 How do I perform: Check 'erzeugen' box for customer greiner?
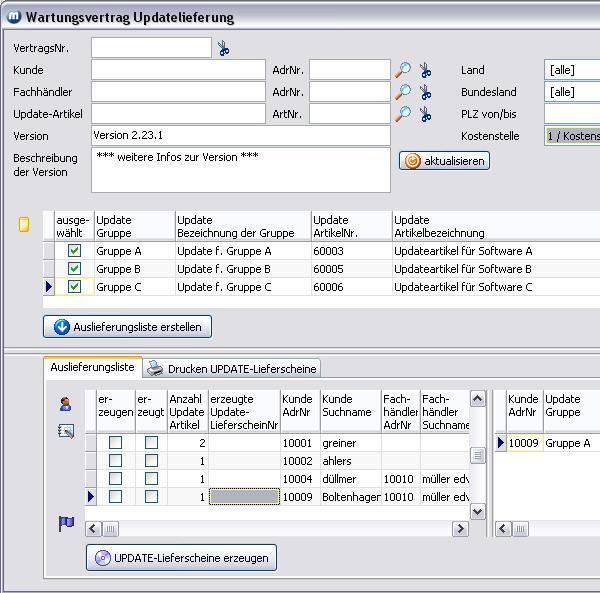point(115,443)
